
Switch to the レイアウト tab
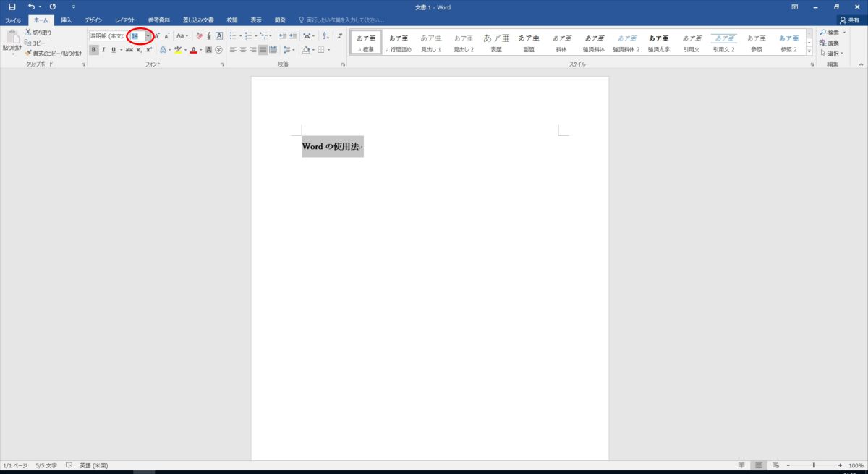click(125, 20)
